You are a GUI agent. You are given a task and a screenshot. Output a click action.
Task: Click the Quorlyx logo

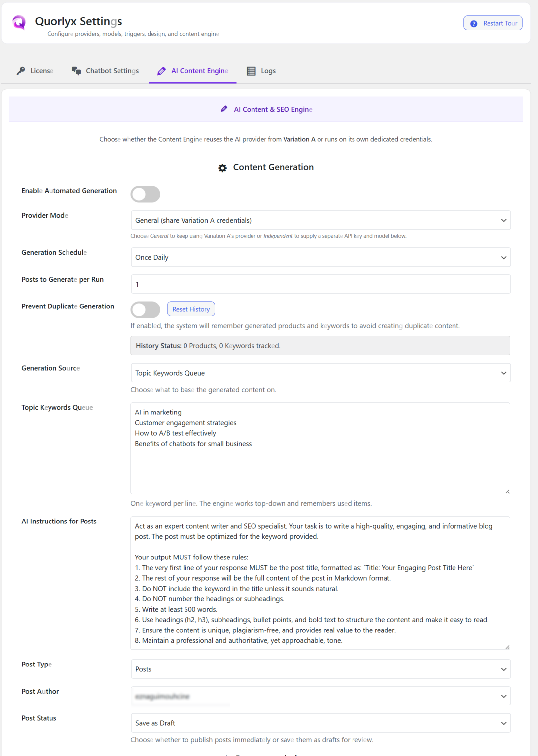coord(18,22)
